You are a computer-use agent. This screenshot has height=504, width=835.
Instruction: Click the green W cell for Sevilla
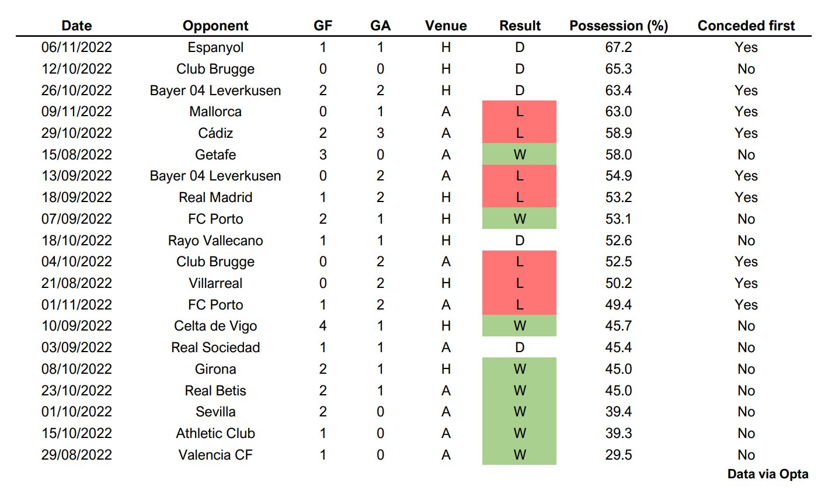519,412
